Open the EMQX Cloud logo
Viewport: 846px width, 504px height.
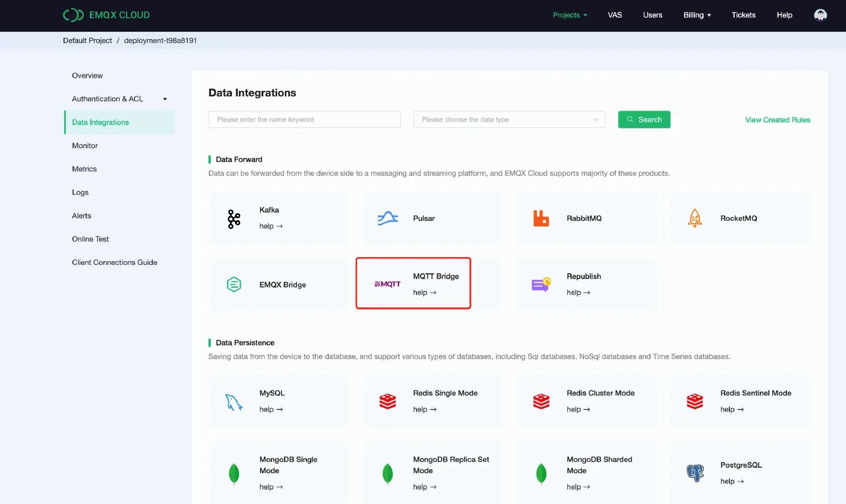[106, 15]
